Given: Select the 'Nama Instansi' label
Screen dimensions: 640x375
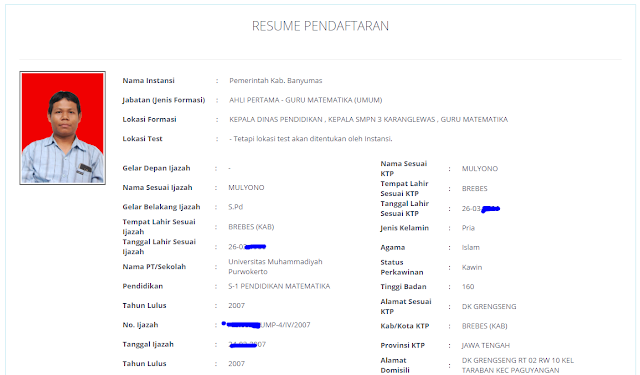Looking at the screenshot, I should 149,81.
